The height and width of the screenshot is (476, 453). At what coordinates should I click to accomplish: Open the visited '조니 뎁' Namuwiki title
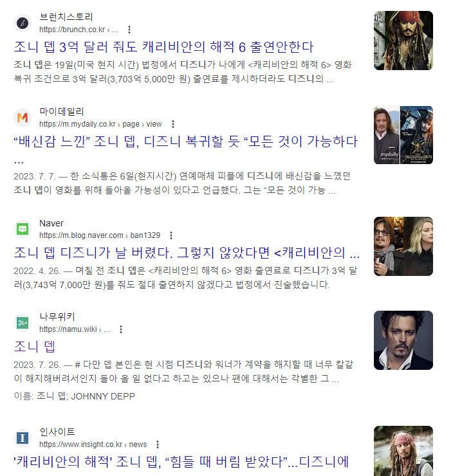pyautogui.click(x=34, y=346)
